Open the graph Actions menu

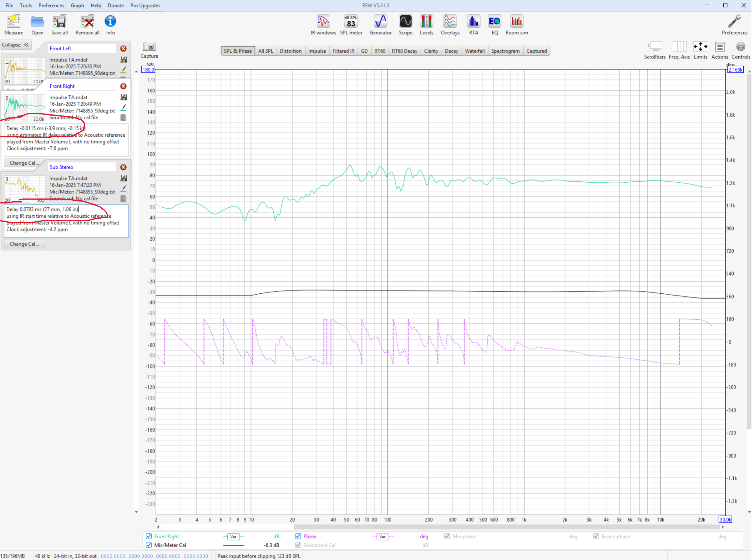tap(719, 50)
